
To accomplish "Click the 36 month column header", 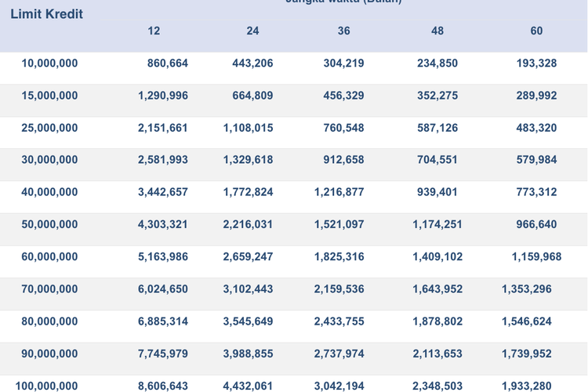I will [344, 31].
